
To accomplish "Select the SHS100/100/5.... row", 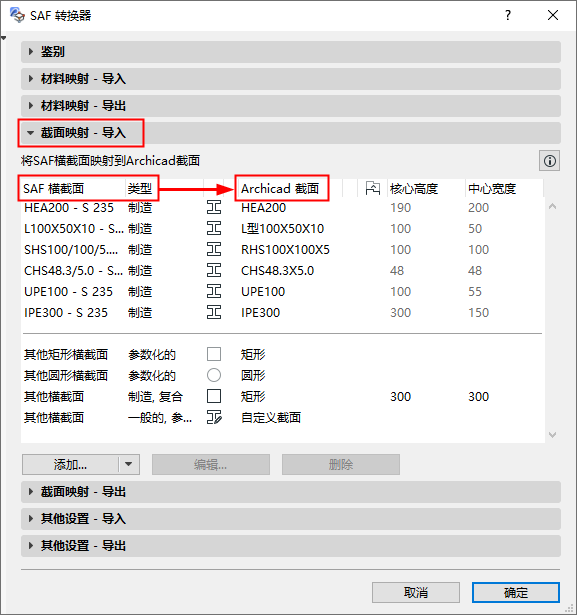I will click(x=282, y=249).
